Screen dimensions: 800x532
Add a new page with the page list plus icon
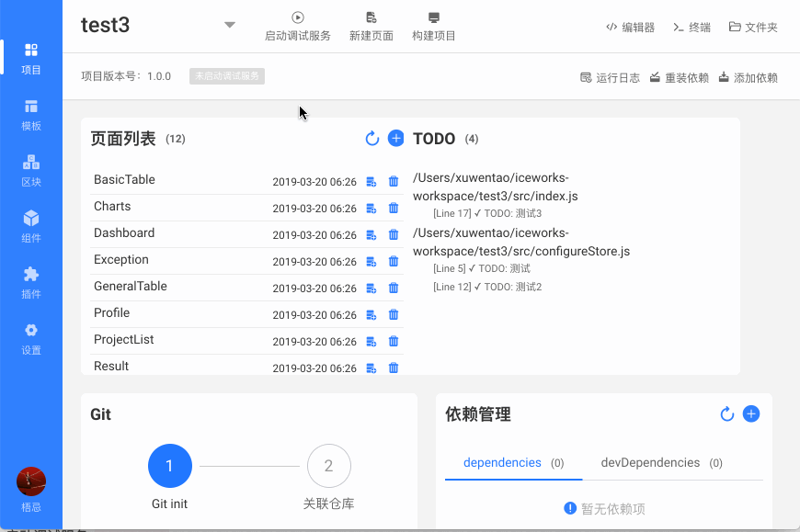point(396,138)
